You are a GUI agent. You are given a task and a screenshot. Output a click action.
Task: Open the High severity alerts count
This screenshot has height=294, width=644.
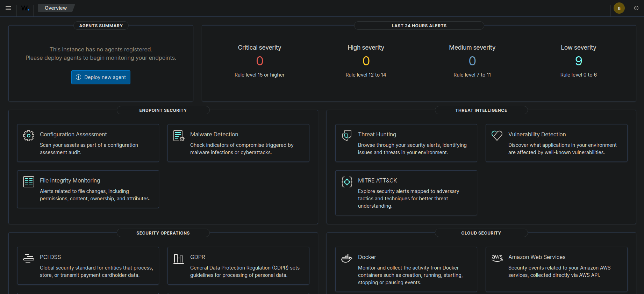point(366,61)
